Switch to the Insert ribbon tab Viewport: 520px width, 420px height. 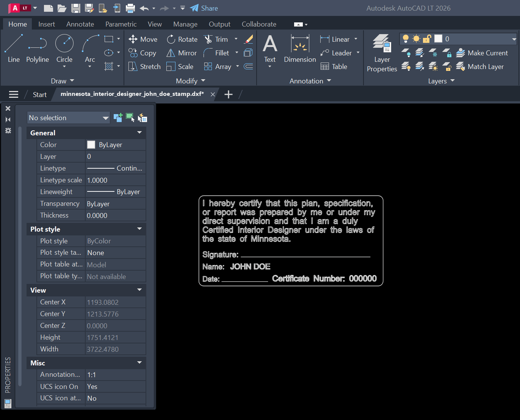tap(47, 24)
